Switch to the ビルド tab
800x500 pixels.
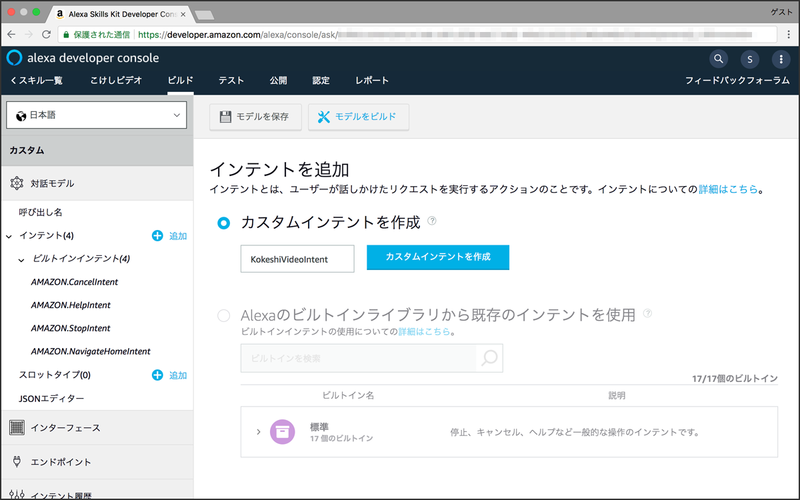(180, 80)
